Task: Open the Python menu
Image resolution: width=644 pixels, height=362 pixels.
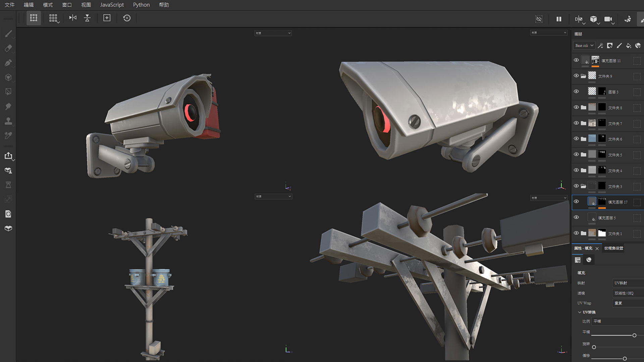Action: [x=141, y=5]
